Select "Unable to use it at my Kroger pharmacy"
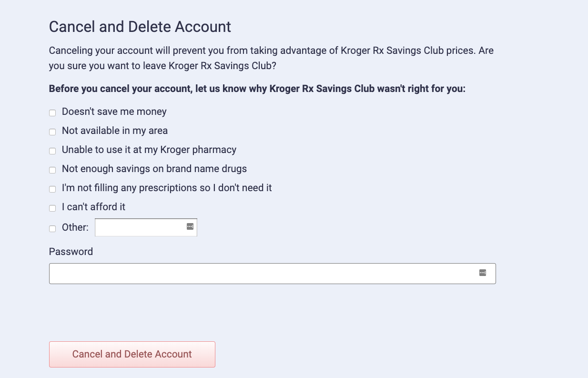 52,151
